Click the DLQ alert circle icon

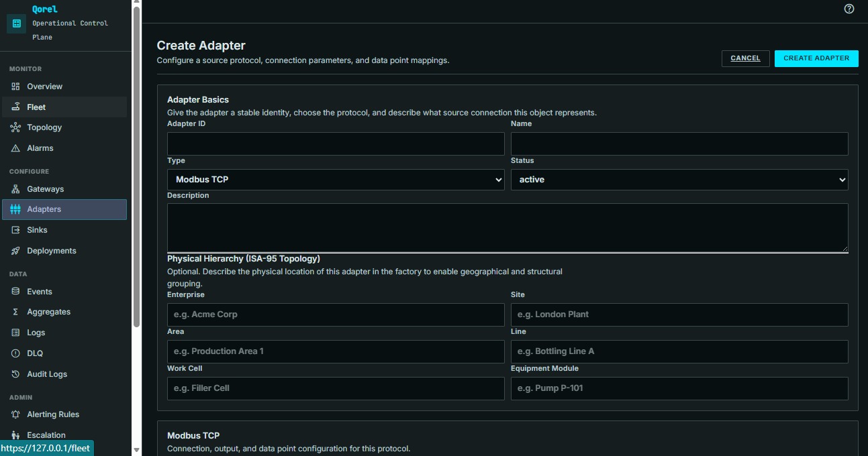pos(15,353)
